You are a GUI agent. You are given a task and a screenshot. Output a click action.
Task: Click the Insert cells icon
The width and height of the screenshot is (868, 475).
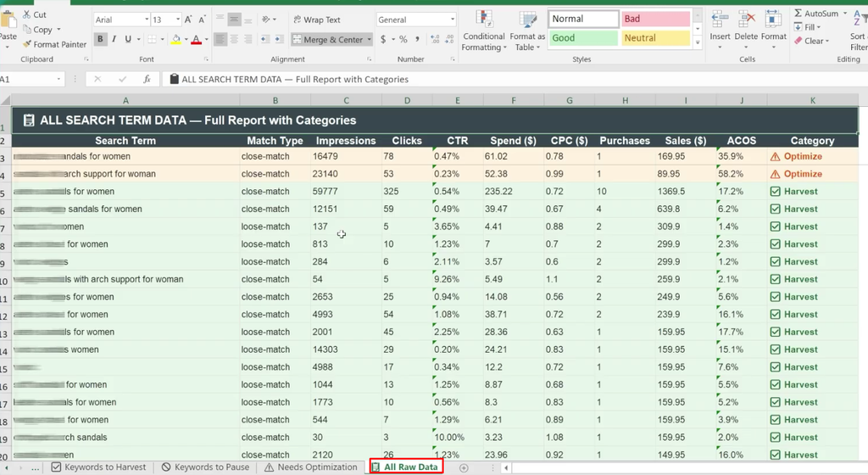[x=720, y=31]
